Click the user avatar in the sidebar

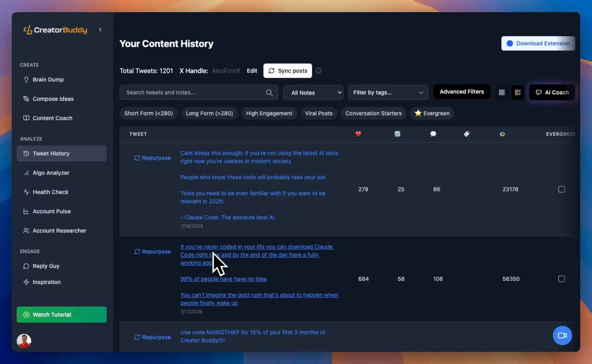24,341
